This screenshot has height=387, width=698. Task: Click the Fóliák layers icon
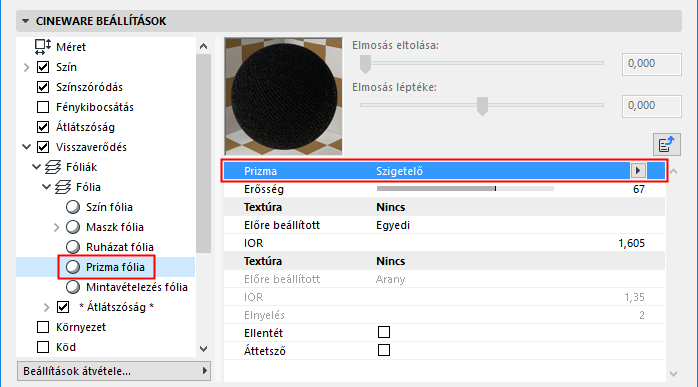53,167
